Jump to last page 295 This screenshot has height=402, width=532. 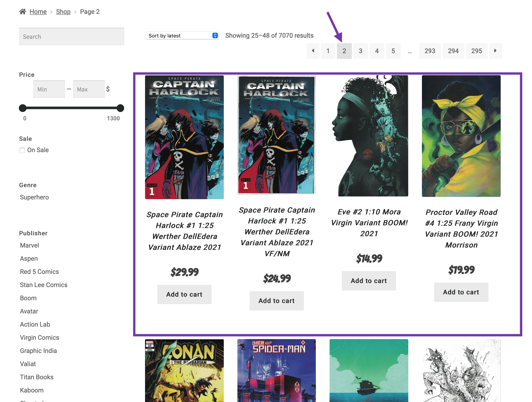(x=477, y=51)
